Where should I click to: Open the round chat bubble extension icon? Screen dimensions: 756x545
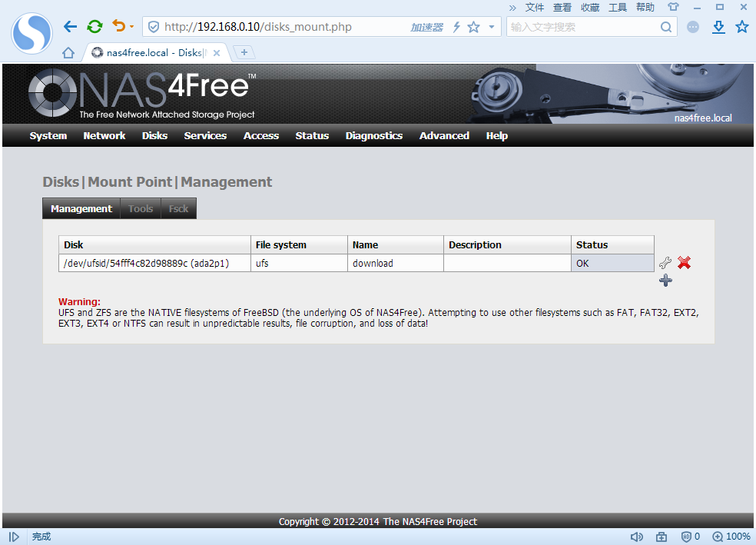693,27
